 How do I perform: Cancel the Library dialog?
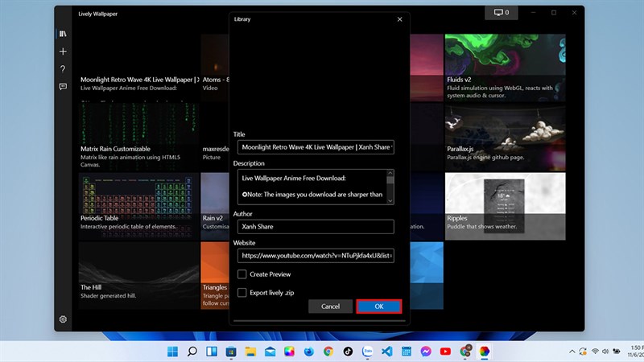[x=330, y=306]
